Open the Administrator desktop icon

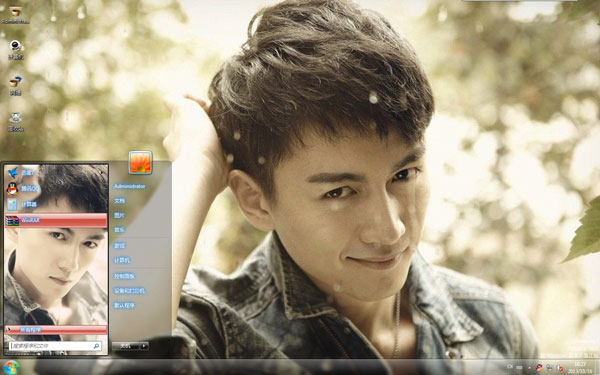[15, 14]
